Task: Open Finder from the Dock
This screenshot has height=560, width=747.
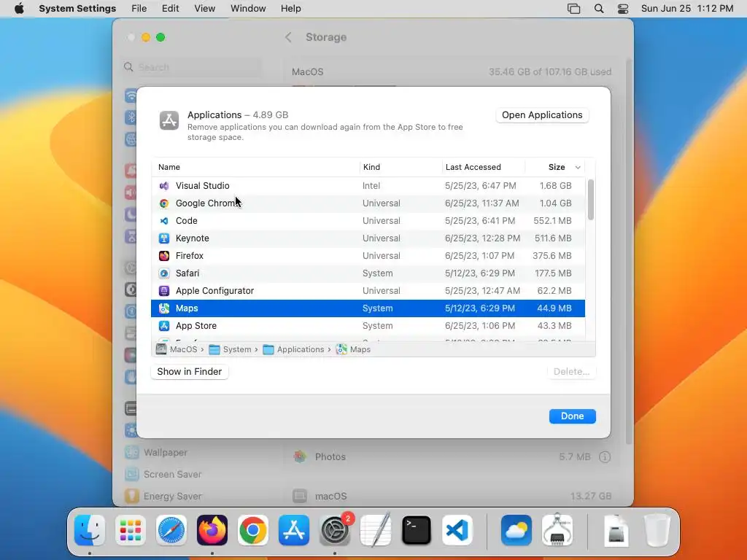Action: coord(90,530)
